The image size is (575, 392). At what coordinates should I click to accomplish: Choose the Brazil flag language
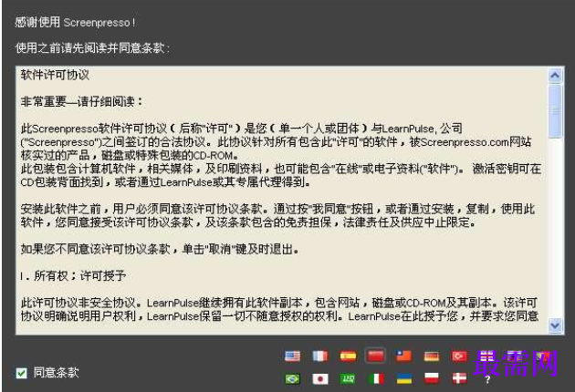click(x=292, y=378)
